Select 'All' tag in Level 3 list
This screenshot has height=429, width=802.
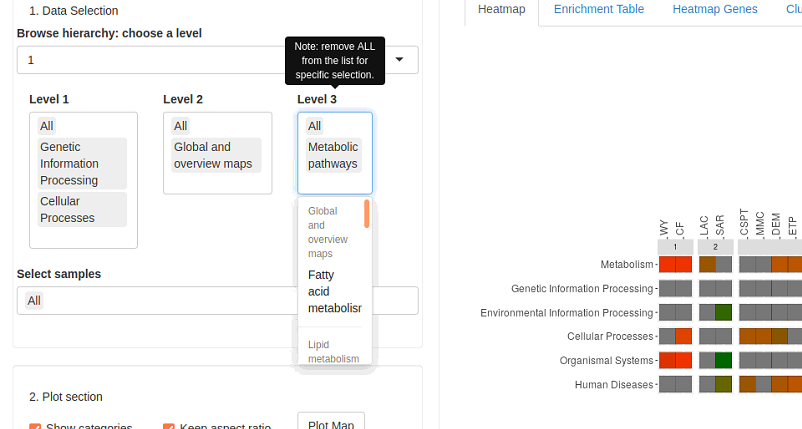pyautogui.click(x=315, y=126)
